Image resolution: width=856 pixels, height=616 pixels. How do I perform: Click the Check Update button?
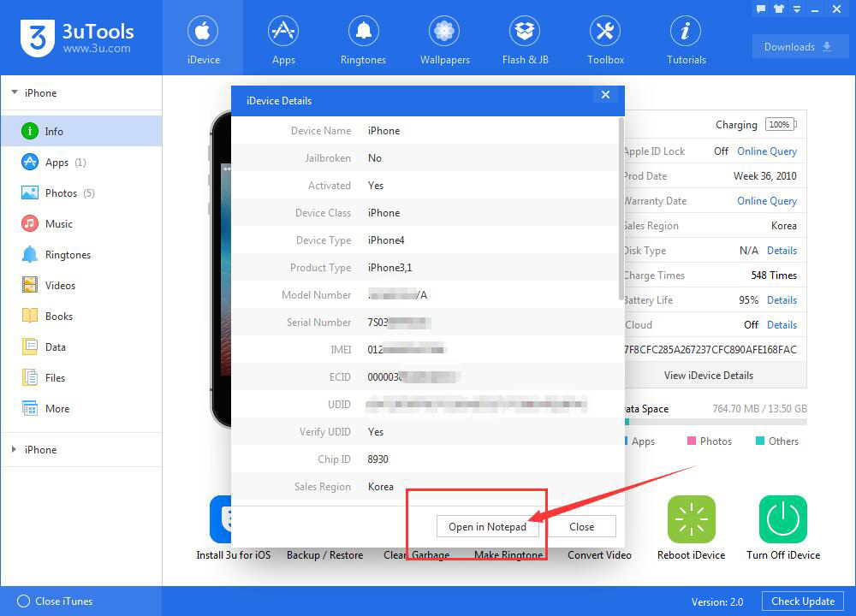803,601
